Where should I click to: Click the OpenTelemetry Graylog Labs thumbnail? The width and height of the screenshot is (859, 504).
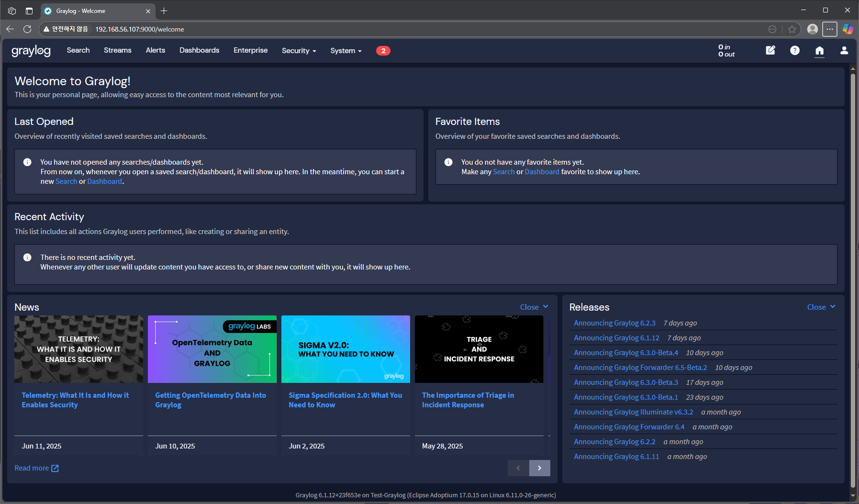pos(212,349)
